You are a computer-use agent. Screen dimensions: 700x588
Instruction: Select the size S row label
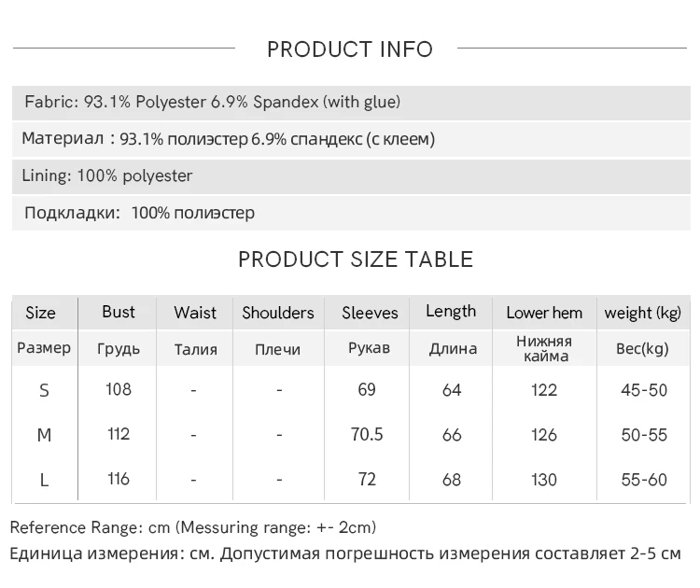click(44, 390)
